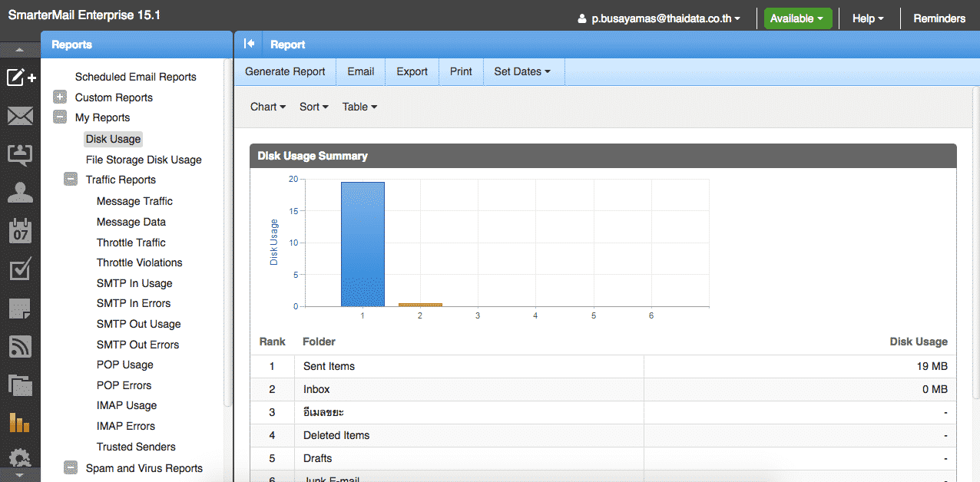Screen dimensions: 980x482
Task: Click the sidebar scroll-up arrow
Action: pyautogui.click(x=20, y=50)
